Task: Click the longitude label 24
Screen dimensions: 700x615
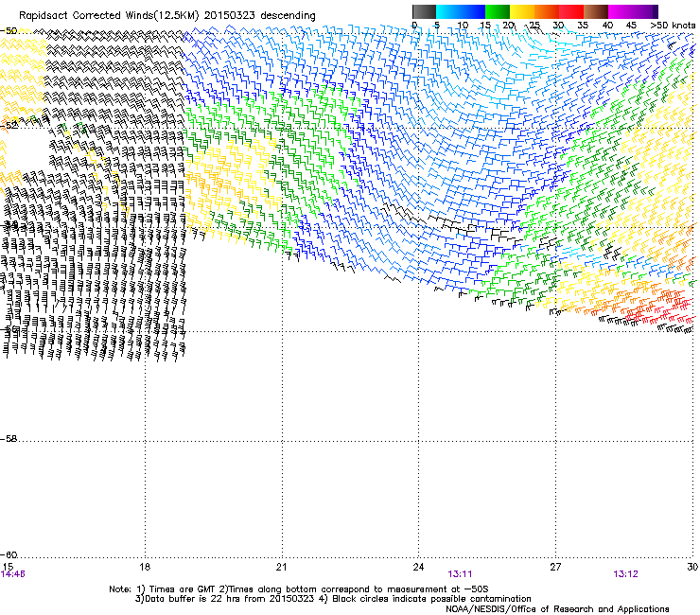Action: click(x=418, y=567)
